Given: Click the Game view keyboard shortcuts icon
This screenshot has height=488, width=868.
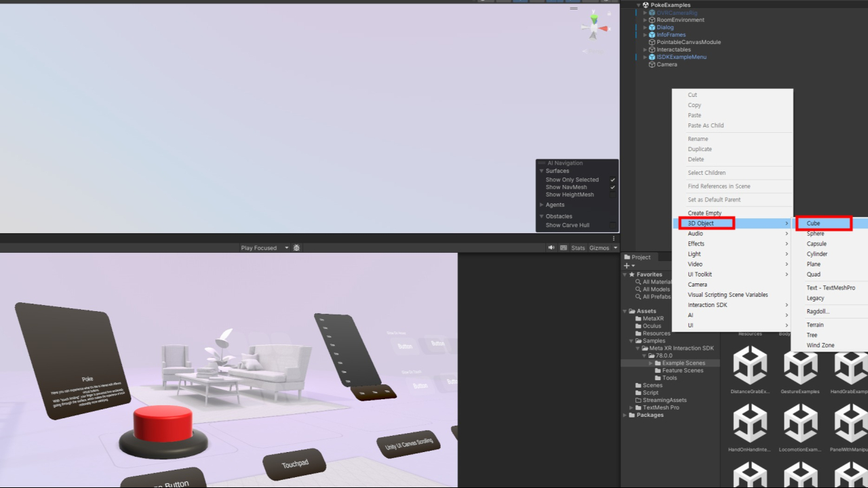Looking at the screenshot, I should tap(564, 248).
